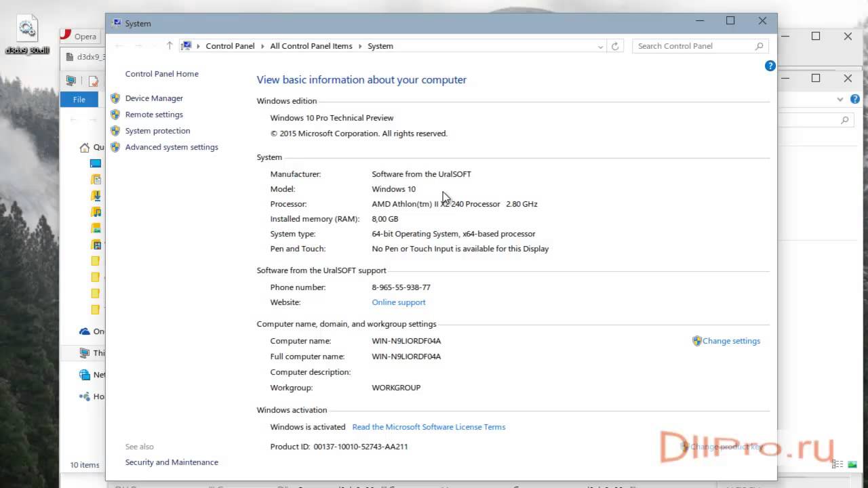868x488 pixels.
Task: Maximize the System window
Action: coord(730,21)
